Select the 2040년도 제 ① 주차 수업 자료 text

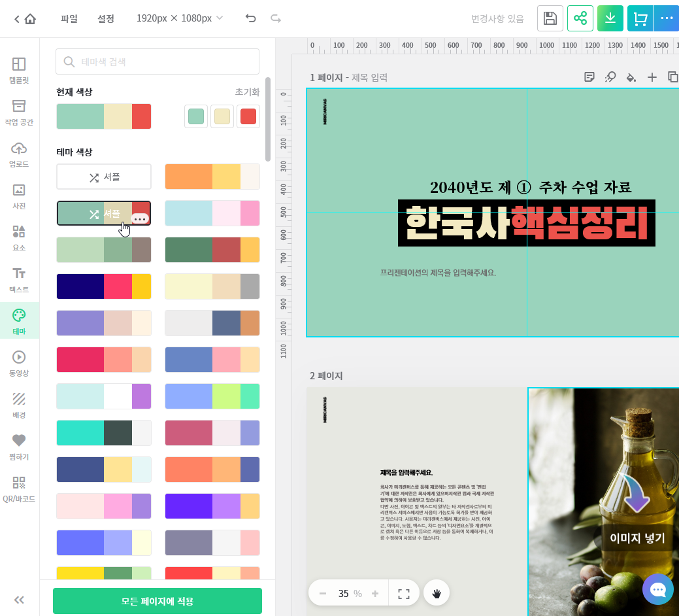(531, 187)
